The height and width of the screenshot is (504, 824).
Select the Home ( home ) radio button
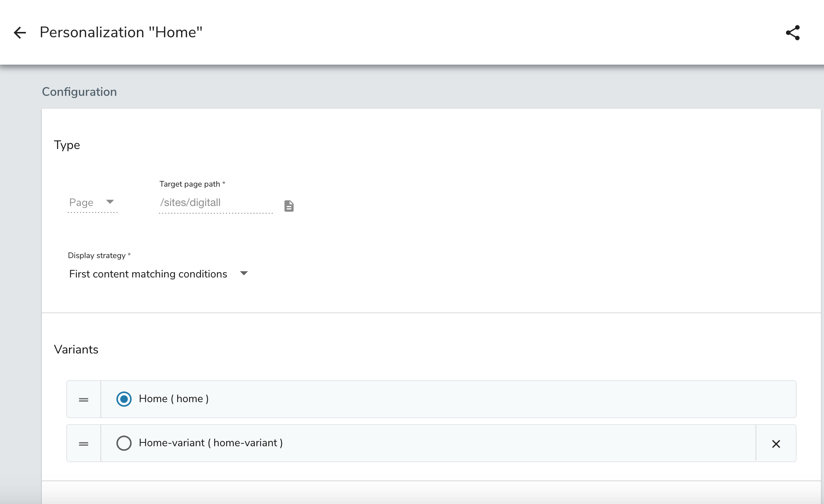pyautogui.click(x=124, y=399)
